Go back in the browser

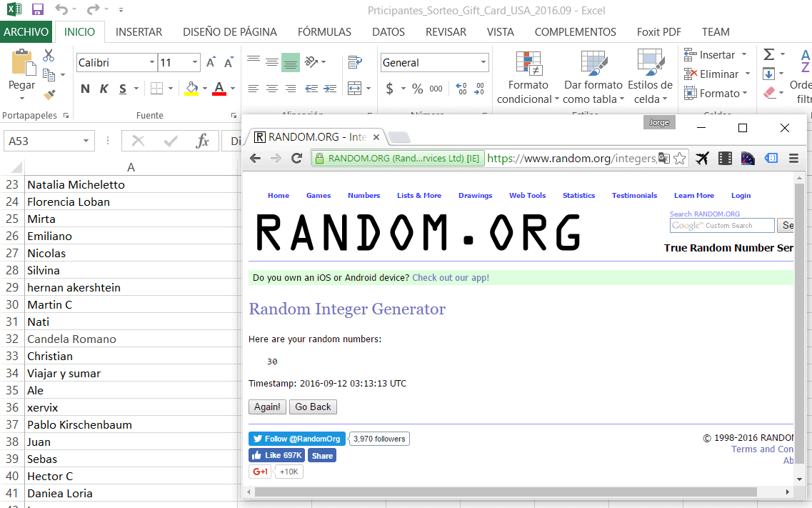pyautogui.click(x=255, y=159)
